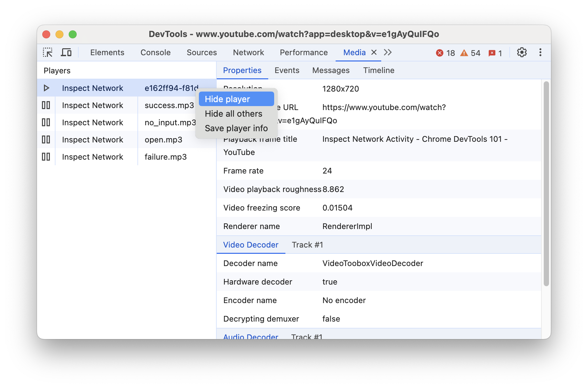The height and width of the screenshot is (388, 588).
Task: Open DevTools settings gear
Action: tap(522, 52)
